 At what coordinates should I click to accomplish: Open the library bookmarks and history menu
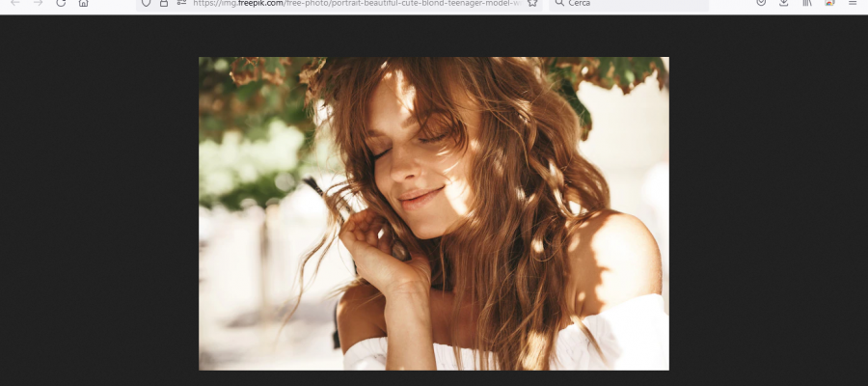[x=807, y=3]
